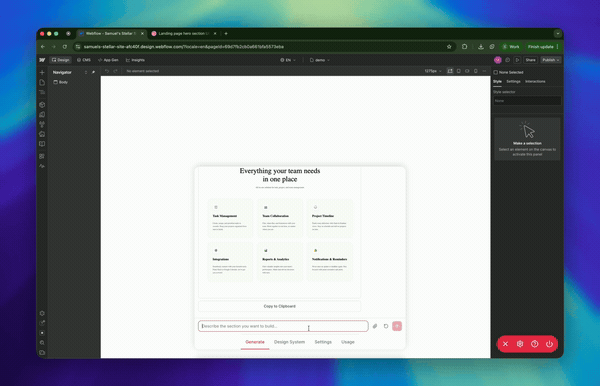Switch to Design mode tab
Image resolution: width=600 pixels, height=386 pixels.
[x=61, y=60]
